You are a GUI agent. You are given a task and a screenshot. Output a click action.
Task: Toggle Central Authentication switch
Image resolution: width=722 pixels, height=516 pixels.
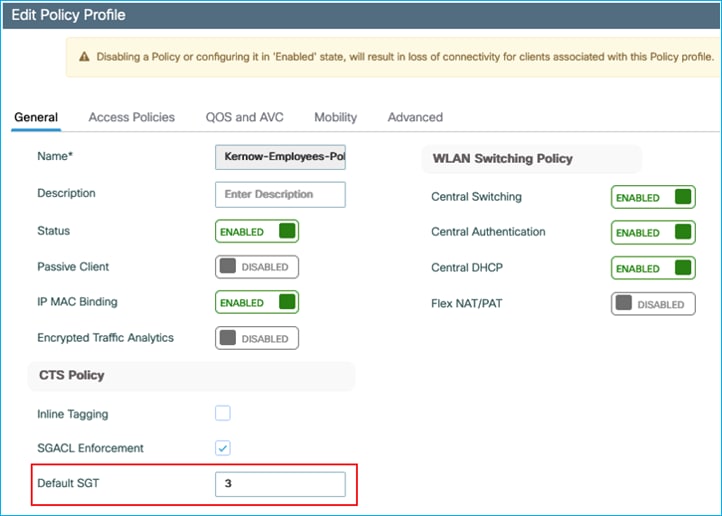tap(653, 232)
